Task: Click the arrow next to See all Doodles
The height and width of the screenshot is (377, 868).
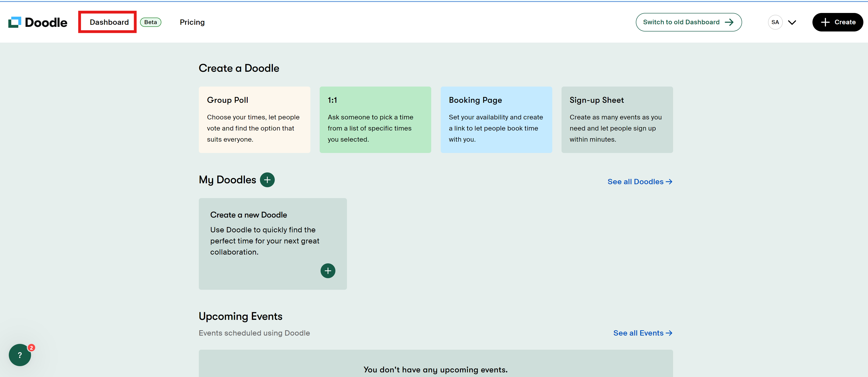Action: tap(669, 182)
